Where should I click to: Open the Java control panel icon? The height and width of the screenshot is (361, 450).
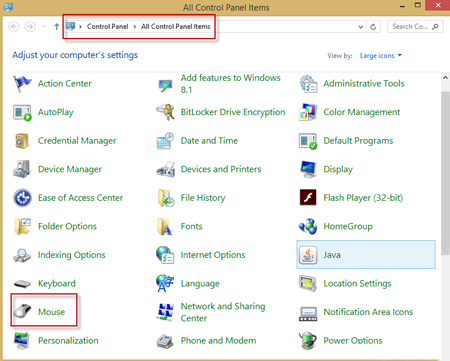[x=308, y=255]
